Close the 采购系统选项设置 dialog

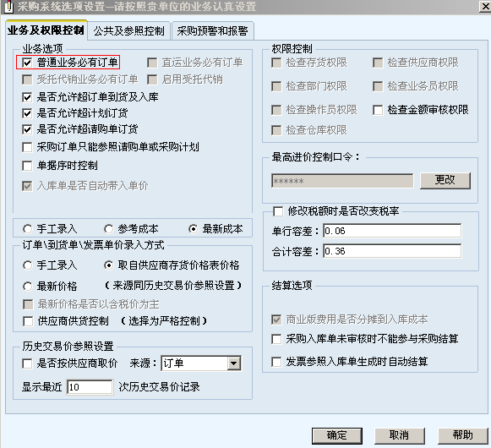click(485, 6)
